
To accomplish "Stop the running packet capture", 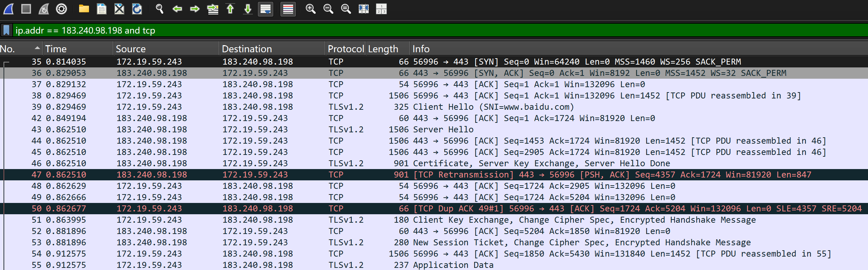I will point(26,9).
